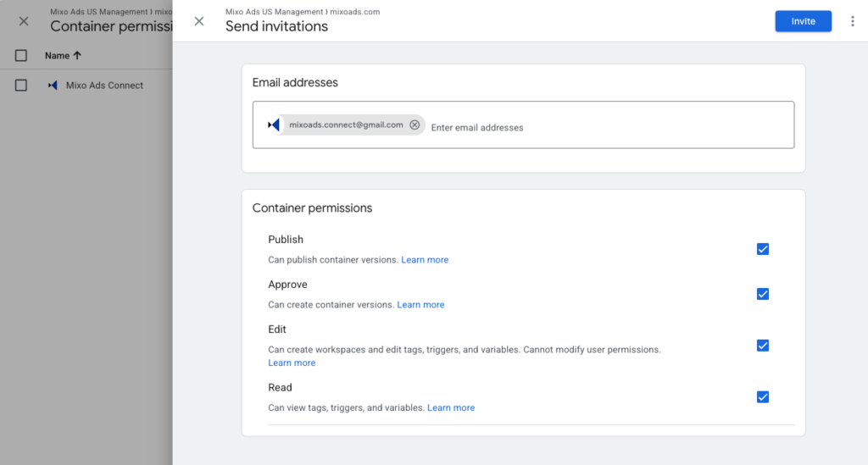The image size is (868, 465).
Task: Toggle the Edit permission checkbox
Action: pos(762,346)
